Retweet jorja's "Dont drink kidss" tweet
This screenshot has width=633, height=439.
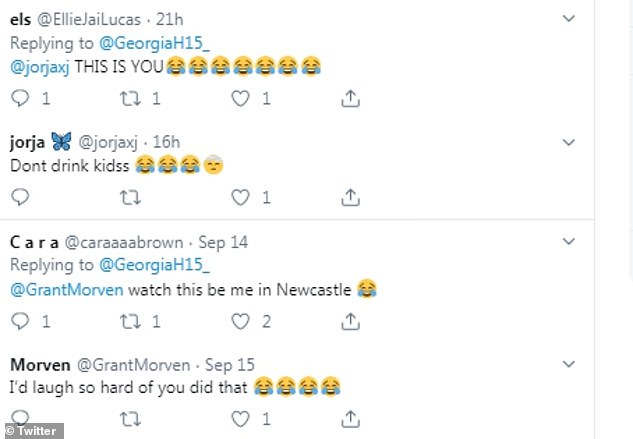pyautogui.click(x=131, y=198)
